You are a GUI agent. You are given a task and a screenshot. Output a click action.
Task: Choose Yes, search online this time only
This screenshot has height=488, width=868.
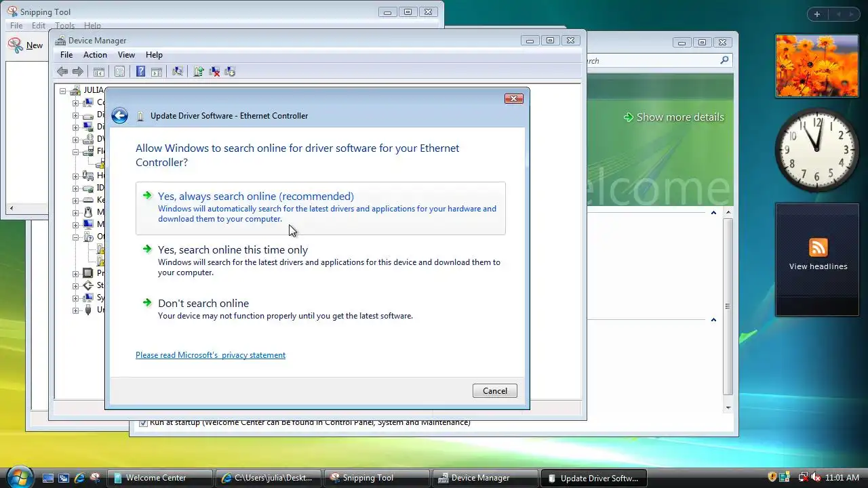point(321,261)
